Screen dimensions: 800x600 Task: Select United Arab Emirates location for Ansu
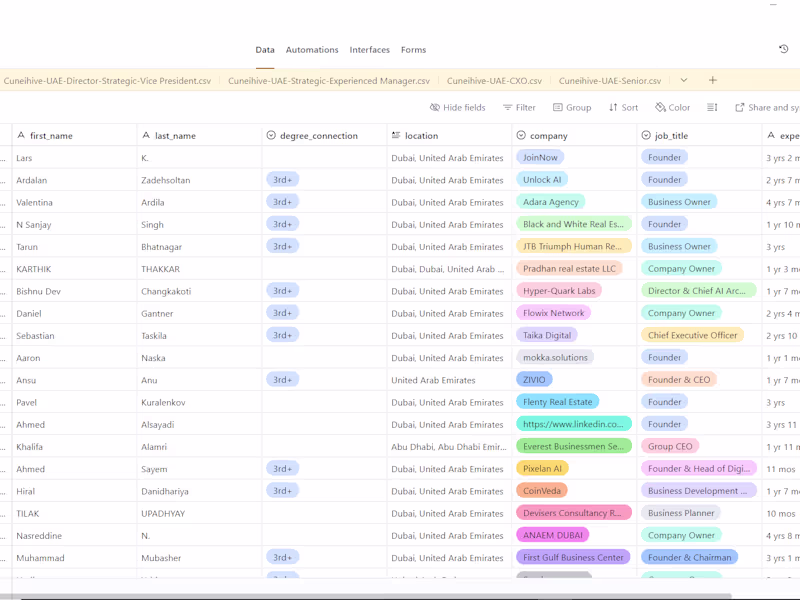pyautogui.click(x=449, y=380)
